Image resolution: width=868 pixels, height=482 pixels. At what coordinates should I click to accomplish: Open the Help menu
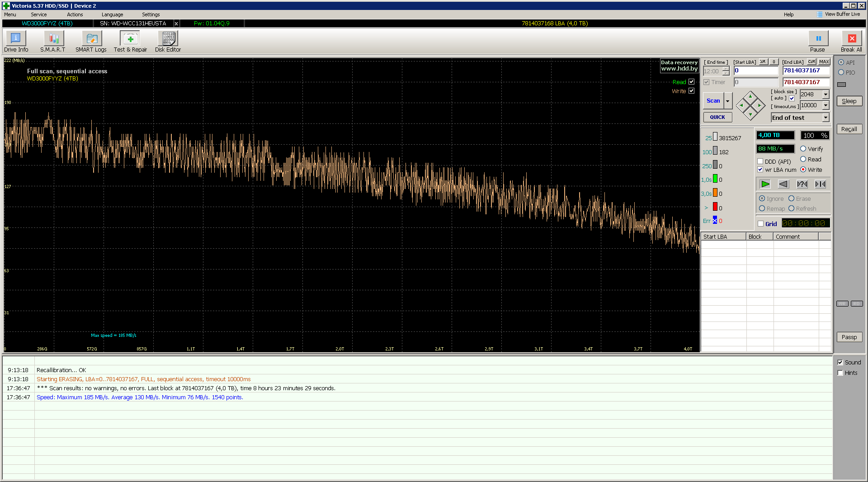(788, 14)
